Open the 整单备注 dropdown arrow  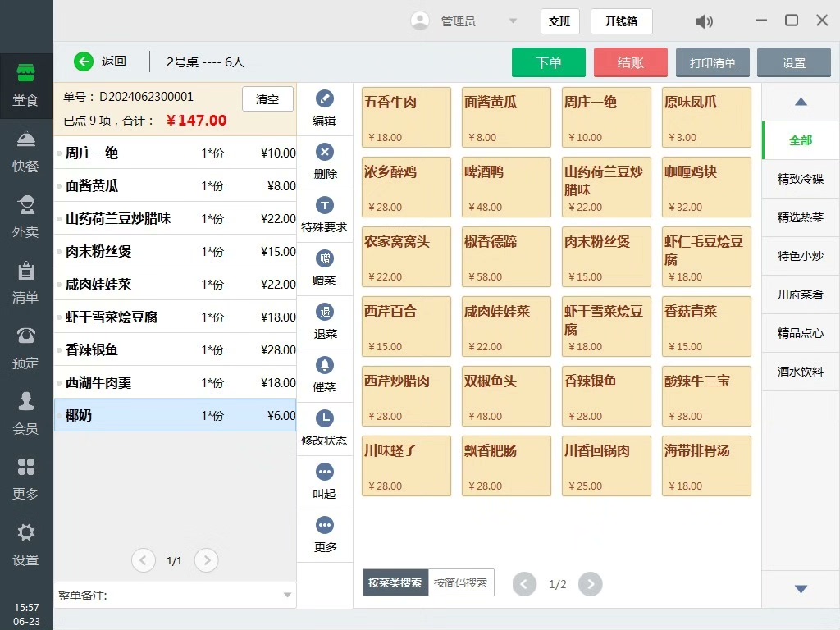(287, 596)
